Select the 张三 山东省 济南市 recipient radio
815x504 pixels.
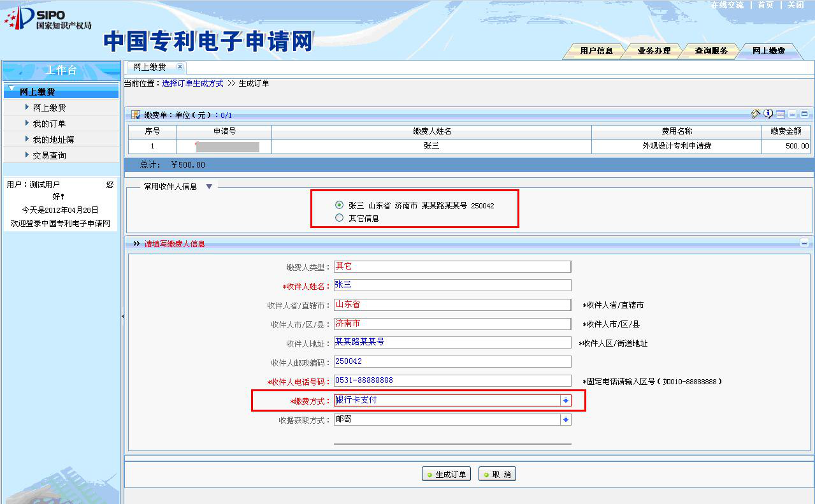coord(339,205)
